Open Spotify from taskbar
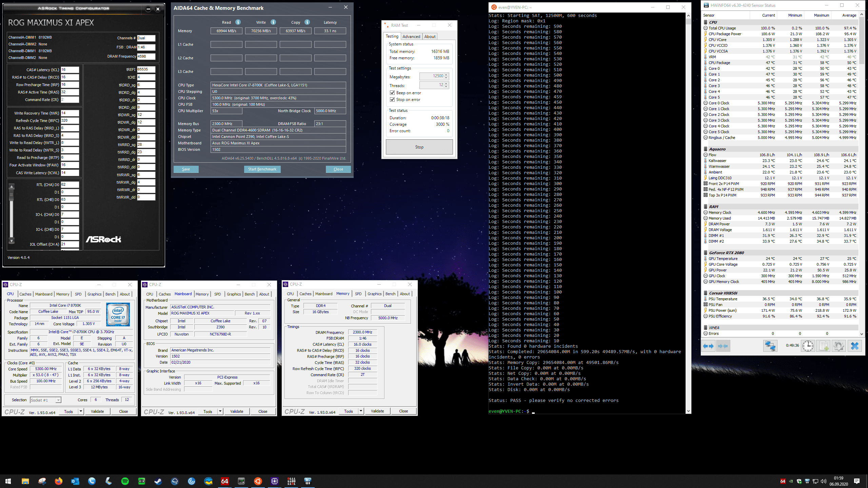Screen dimensions: 868x488 (x=125, y=481)
